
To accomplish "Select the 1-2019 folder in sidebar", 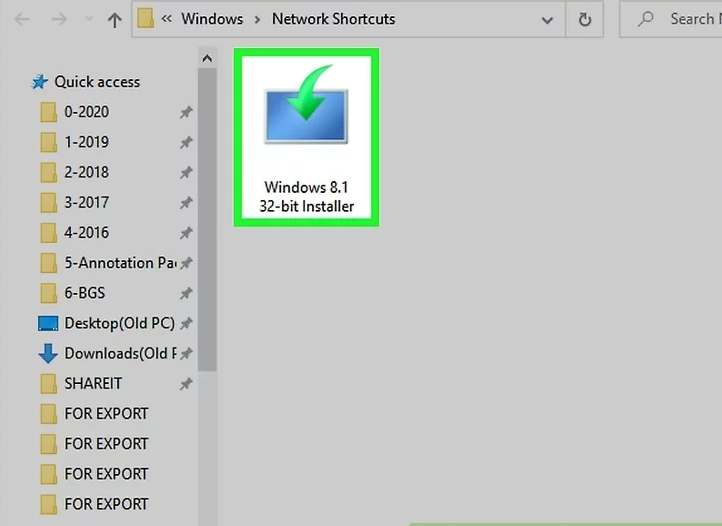I will (86, 142).
